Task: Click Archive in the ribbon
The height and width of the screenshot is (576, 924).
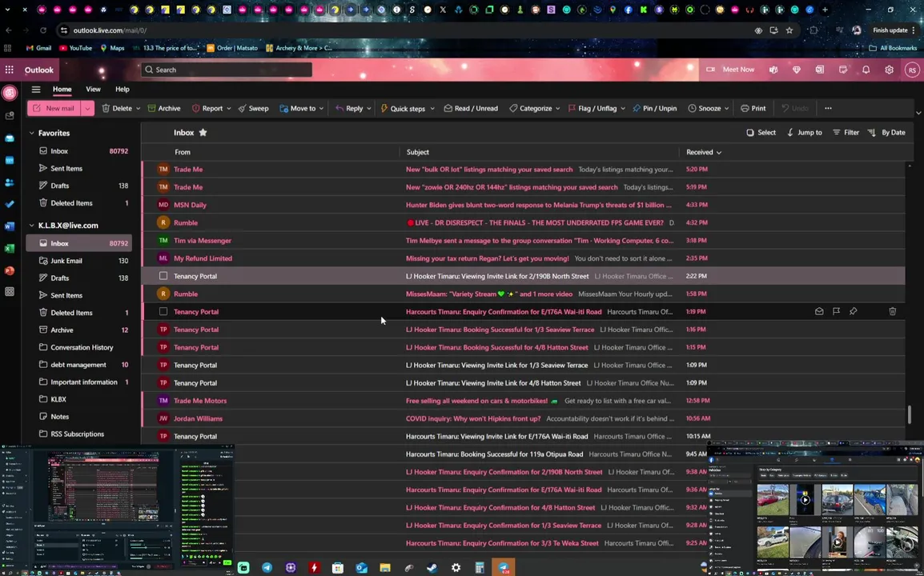Action: (164, 108)
